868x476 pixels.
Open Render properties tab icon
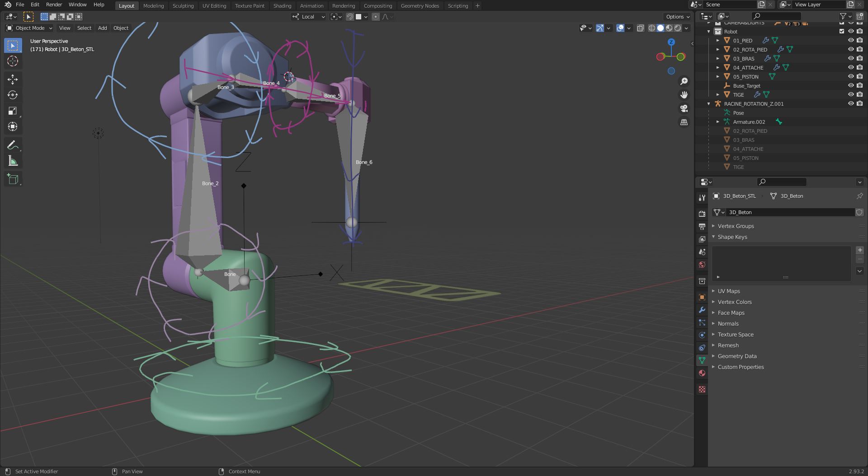pyautogui.click(x=702, y=214)
